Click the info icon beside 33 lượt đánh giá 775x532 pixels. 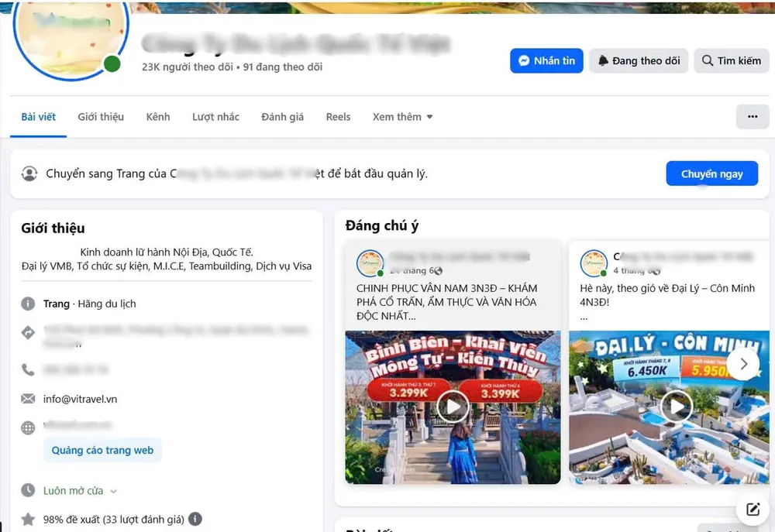pyautogui.click(x=195, y=519)
